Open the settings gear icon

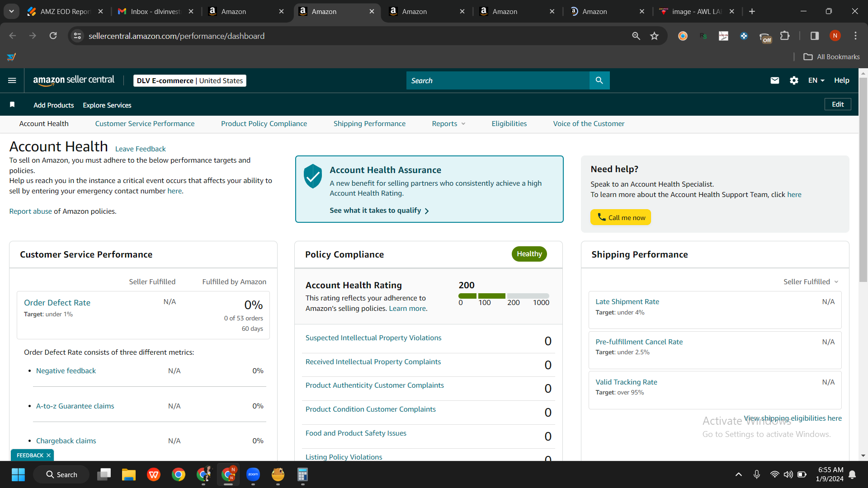point(794,80)
